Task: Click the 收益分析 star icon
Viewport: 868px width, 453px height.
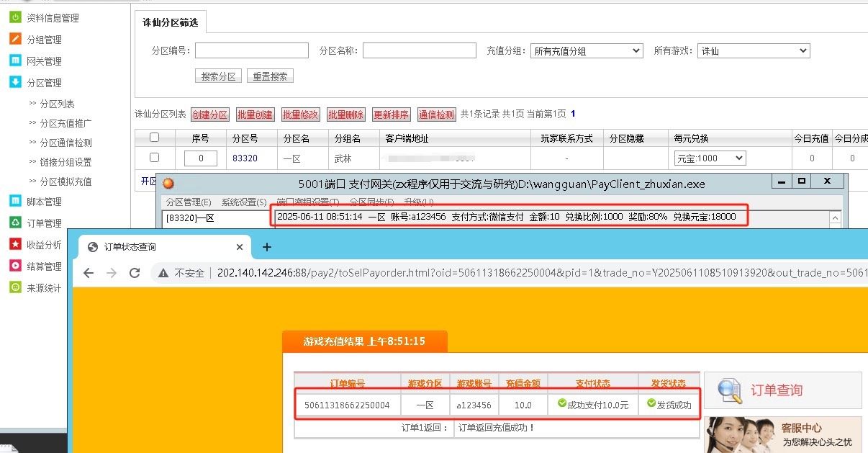Action: point(15,244)
